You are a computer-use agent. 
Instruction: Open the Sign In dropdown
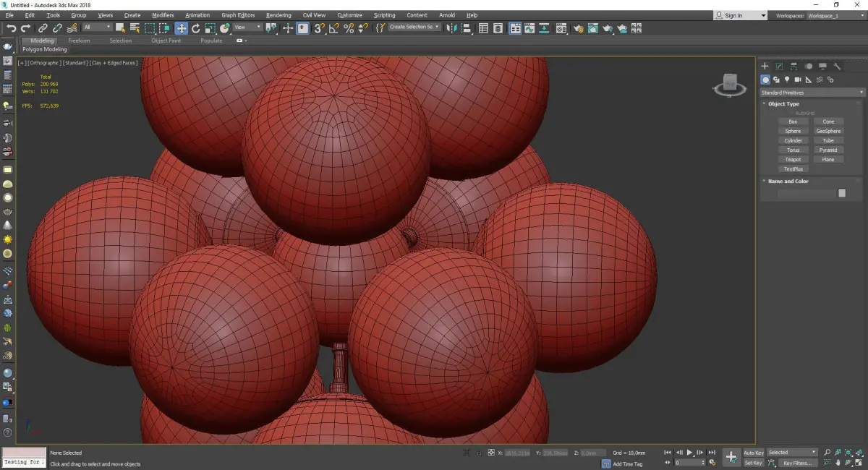(740, 15)
